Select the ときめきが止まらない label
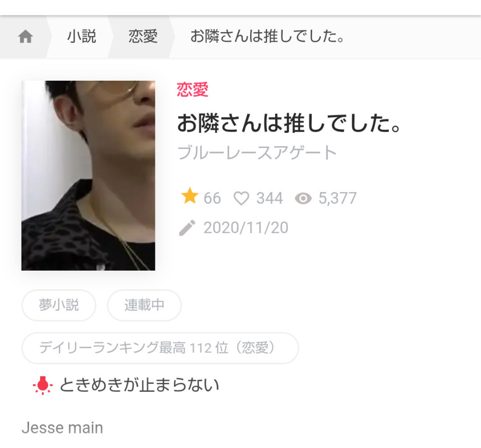The image size is (481, 448). (x=139, y=385)
